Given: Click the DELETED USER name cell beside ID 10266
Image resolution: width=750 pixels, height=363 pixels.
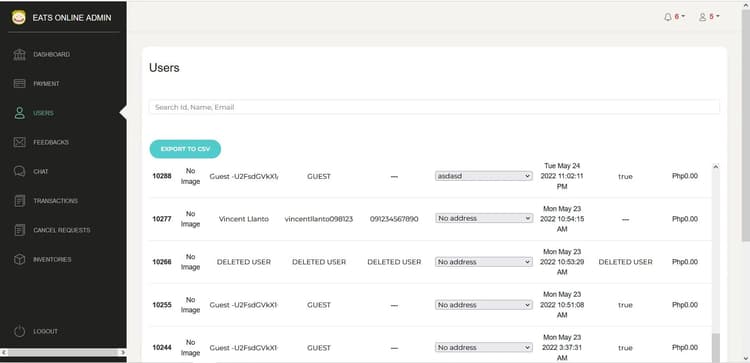Looking at the screenshot, I should point(244,262).
